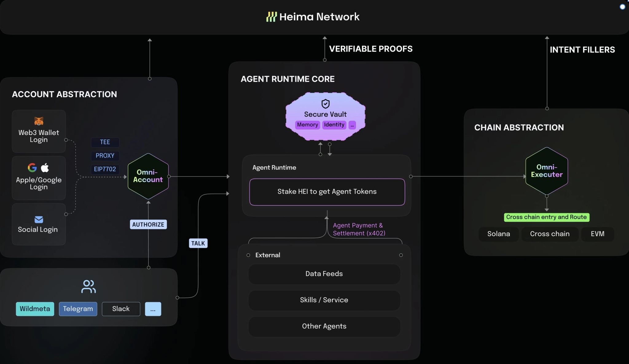Image resolution: width=629 pixels, height=364 pixels.
Task: Click Stake HEI to get Agent Tokens box
Action: click(x=327, y=192)
